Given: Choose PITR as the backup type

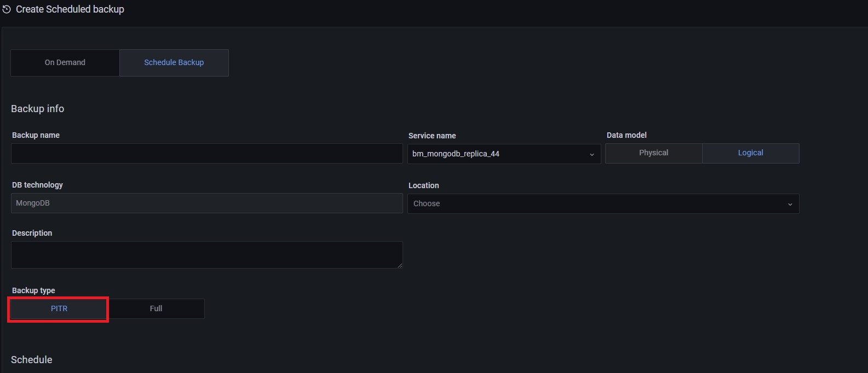Looking at the screenshot, I should pos(59,309).
